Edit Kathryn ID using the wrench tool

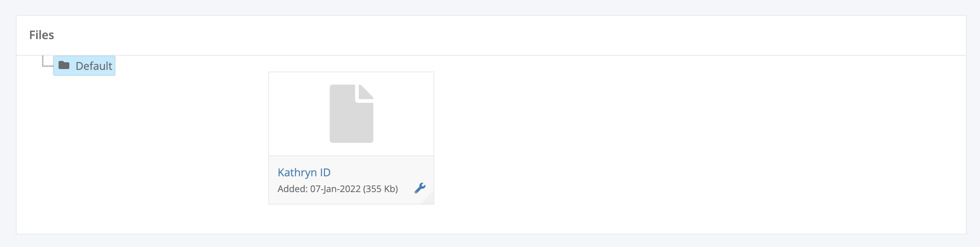click(x=420, y=188)
